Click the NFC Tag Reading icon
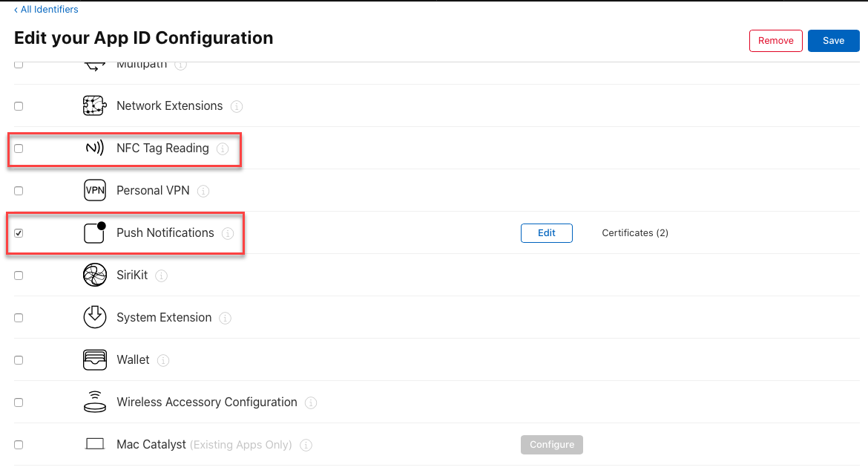Viewport: 868px width, 476px height. tap(95, 149)
